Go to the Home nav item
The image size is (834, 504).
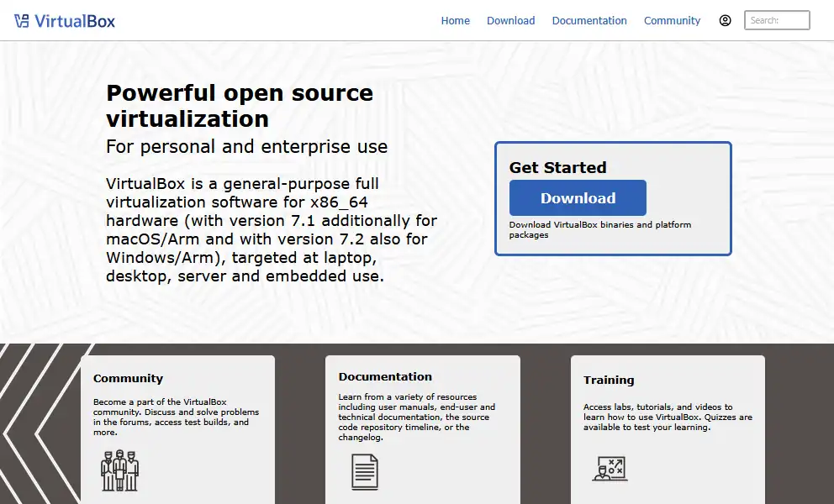tap(455, 21)
